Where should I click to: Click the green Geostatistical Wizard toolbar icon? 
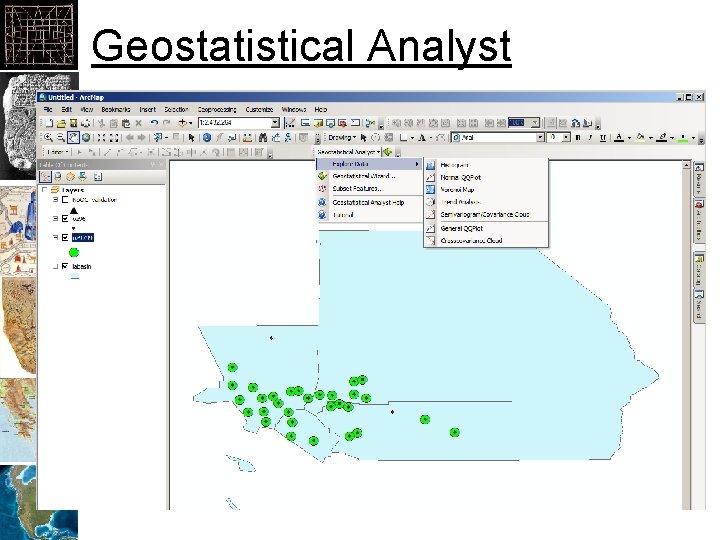(x=388, y=152)
